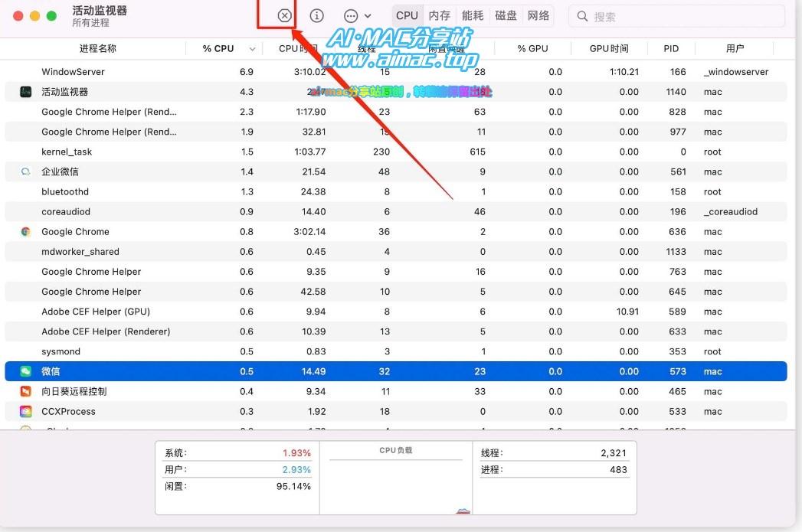
Task: Sort by the GPU时间 column header
Action: coord(609,48)
